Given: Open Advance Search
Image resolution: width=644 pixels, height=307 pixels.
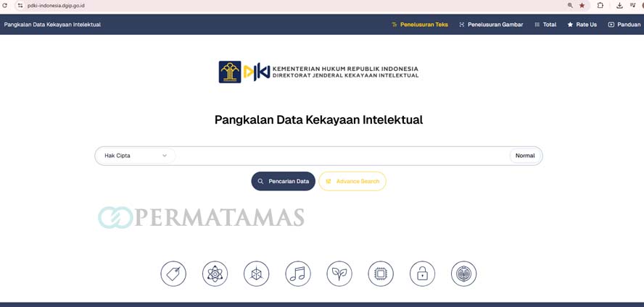Looking at the screenshot, I should coord(352,181).
